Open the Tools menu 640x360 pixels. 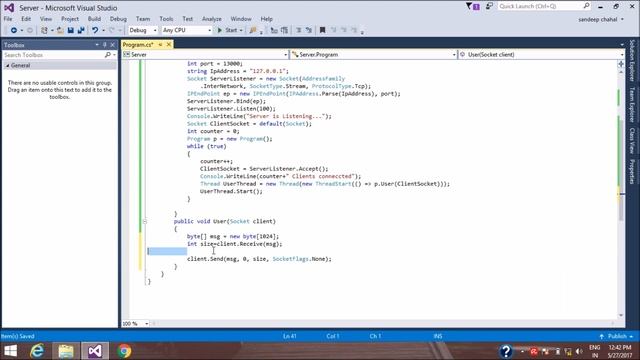[166, 19]
